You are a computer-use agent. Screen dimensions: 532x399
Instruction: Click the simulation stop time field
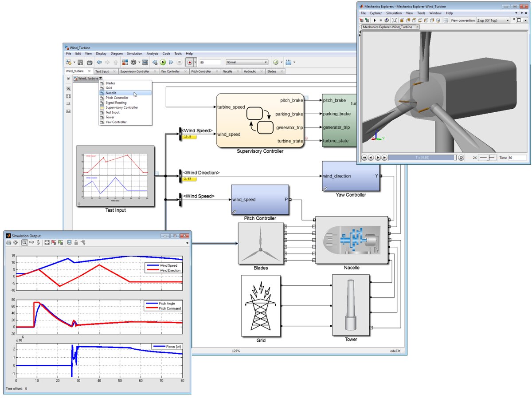tap(210, 63)
